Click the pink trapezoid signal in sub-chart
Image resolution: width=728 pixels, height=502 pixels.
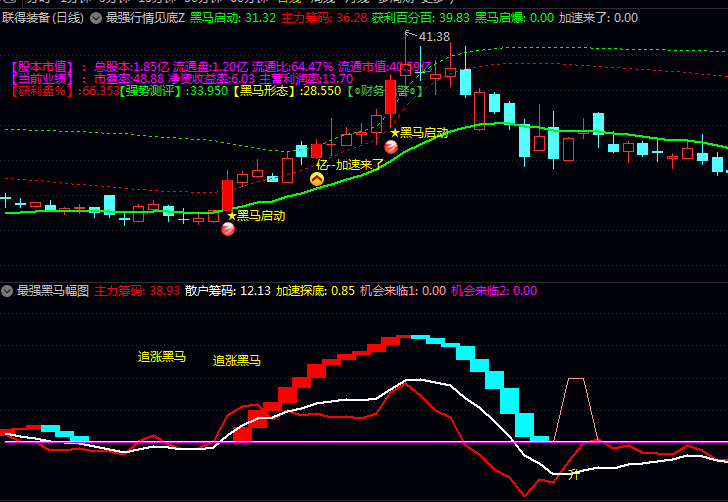point(576,409)
